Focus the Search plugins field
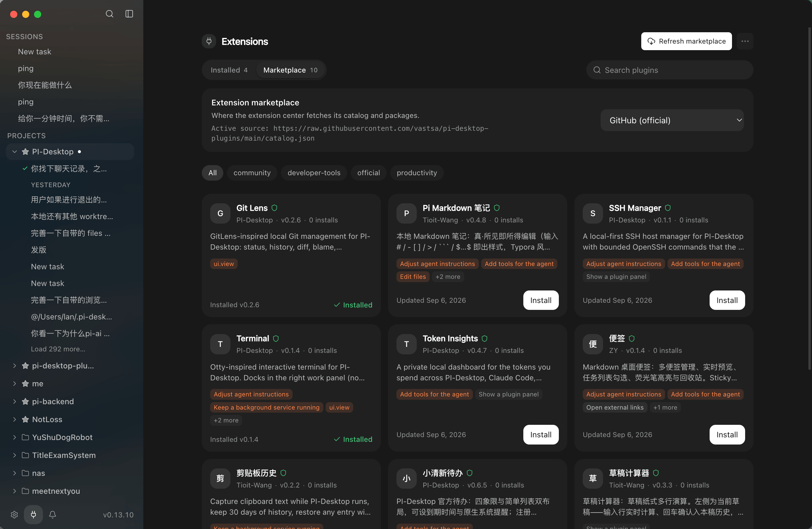 click(669, 70)
